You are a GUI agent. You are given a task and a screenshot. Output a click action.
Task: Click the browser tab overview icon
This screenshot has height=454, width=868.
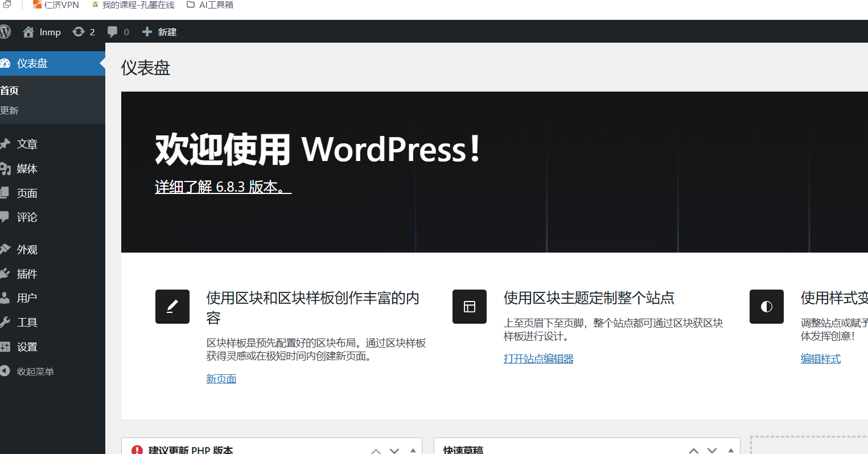[7, 4]
